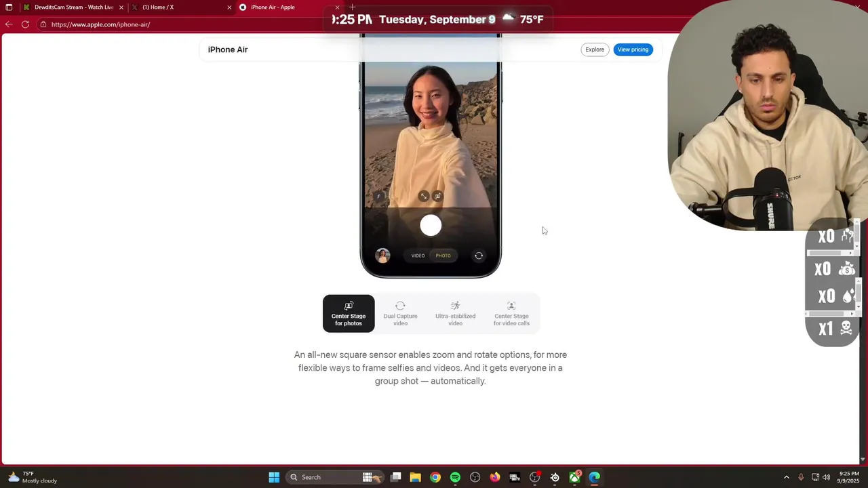
Task: Click the iPhone Air page title
Action: click(x=228, y=49)
